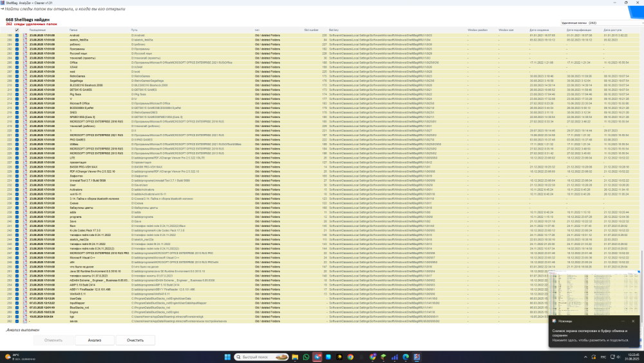Uncheck the checkbox for the BlueStacks_nxt row
This screenshot has height=363, width=644.
[17, 308]
